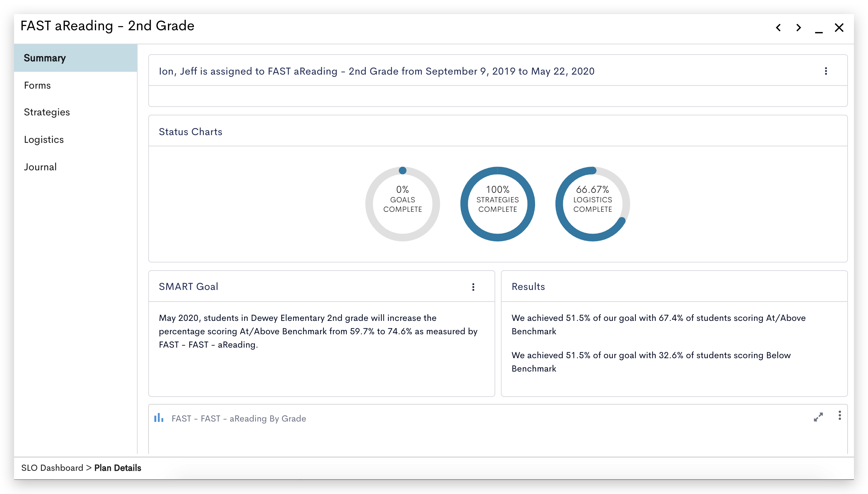Click the Goals Complete donut chart
Screen dimensions: 868x494
point(402,204)
